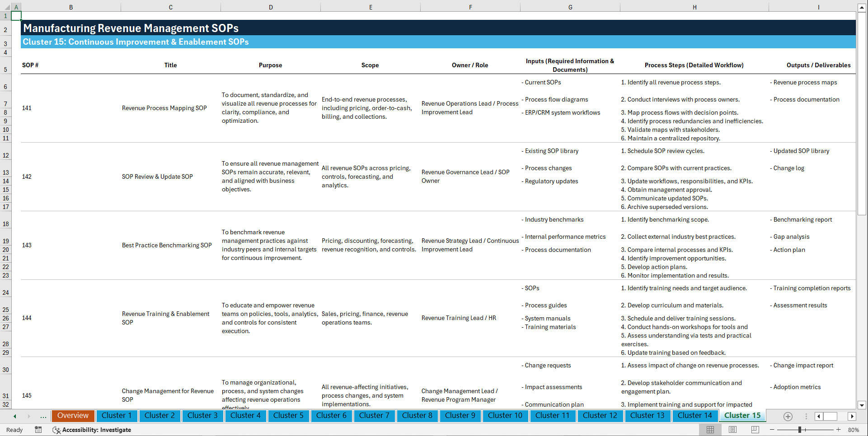Select column H by its header
The image size is (868, 436).
click(694, 7)
